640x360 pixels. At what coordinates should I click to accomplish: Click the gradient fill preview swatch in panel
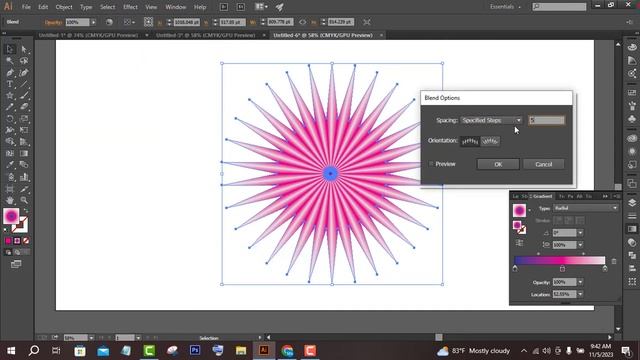point(519,210)
